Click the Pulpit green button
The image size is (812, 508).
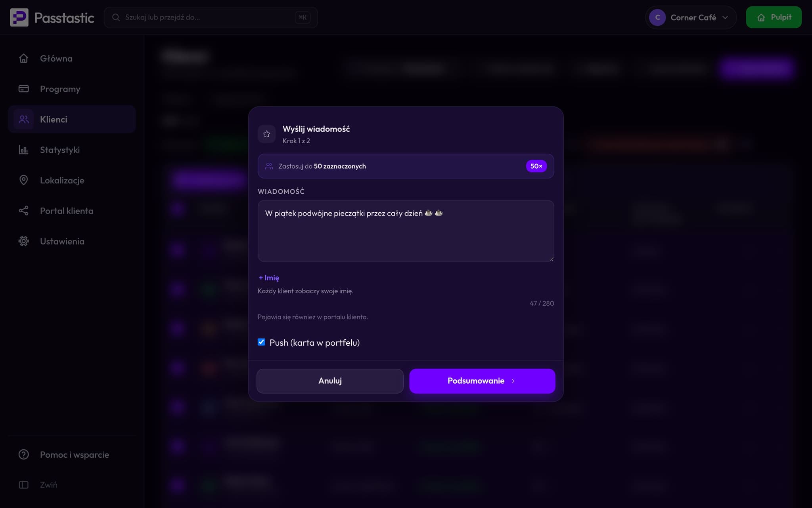[774, 17]
